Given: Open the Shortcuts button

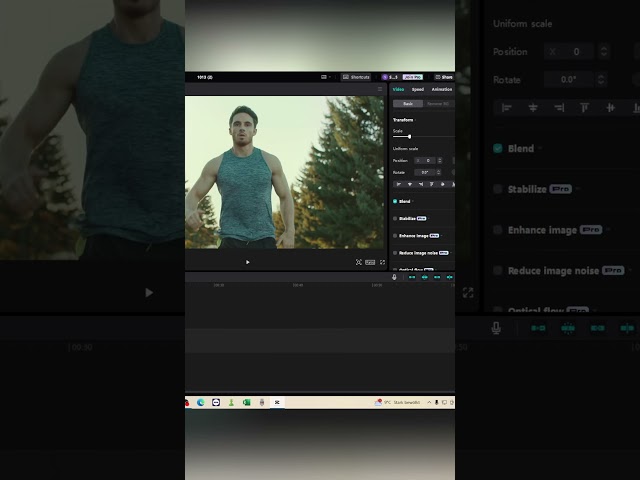Looking at the screenshot, I should pyautogui.click(x=356, y=77).
